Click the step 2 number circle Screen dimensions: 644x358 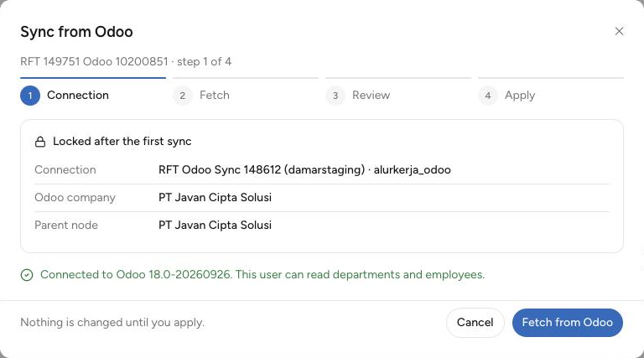(x=183, y=96)
